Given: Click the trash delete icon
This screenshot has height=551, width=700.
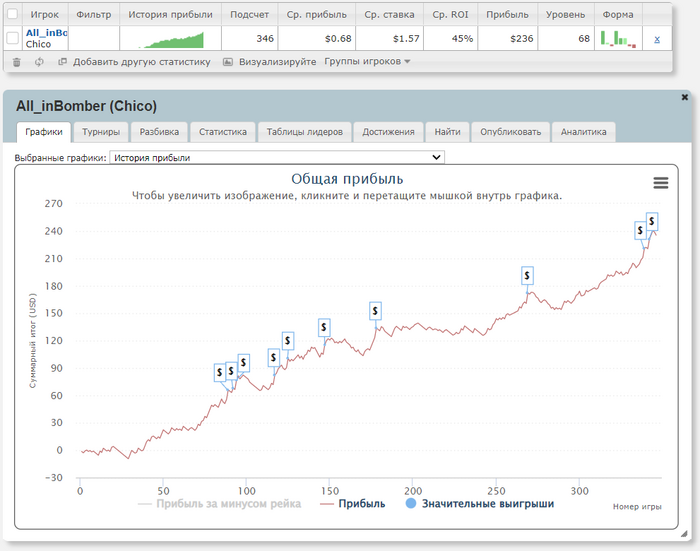Looking at the screenshot, I should coord(17,62).
